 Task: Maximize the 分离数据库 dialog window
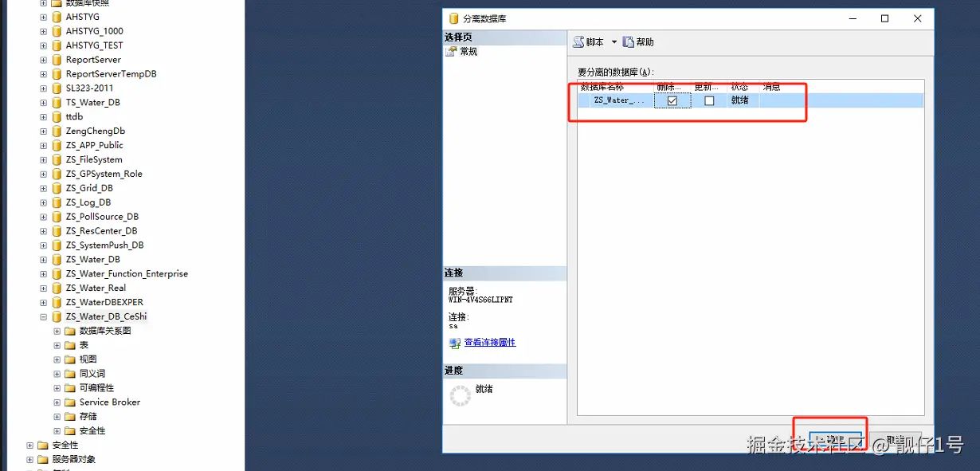point(884,18)
